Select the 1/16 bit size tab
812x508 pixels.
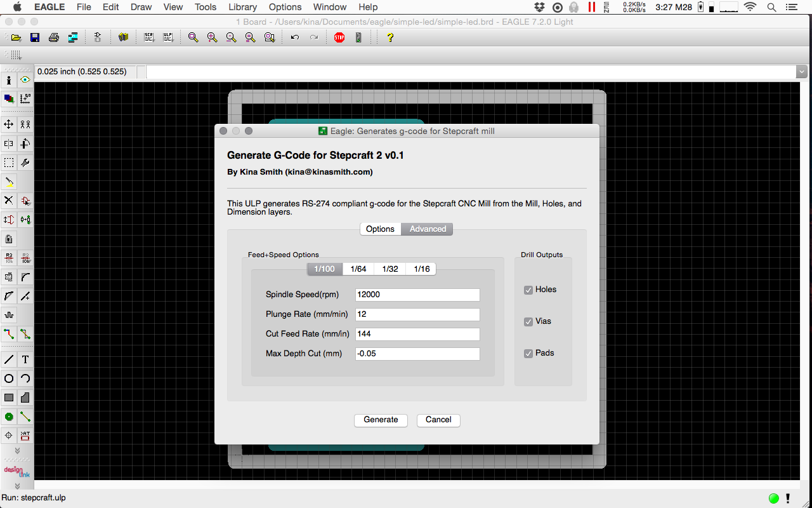point(422,269)
